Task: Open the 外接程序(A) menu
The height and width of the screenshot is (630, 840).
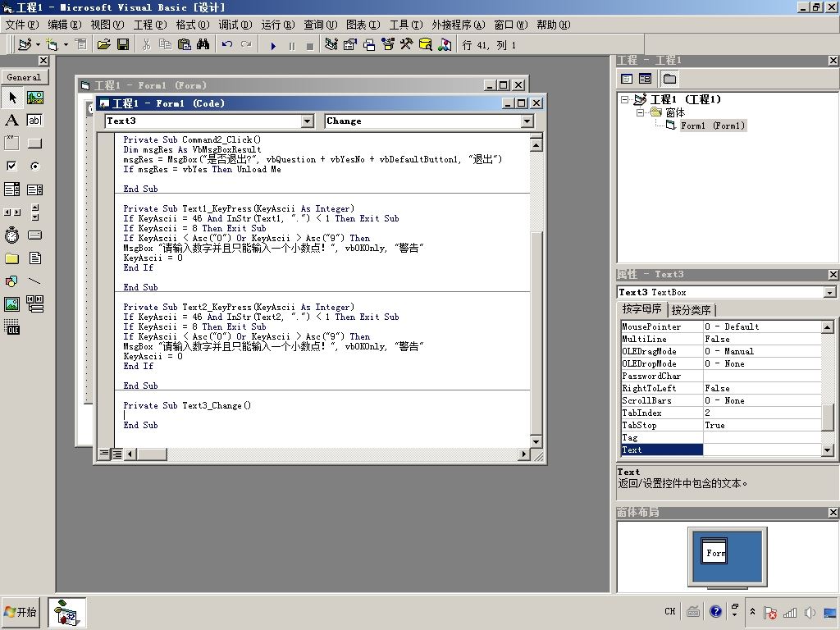Action: coord(458,25)
